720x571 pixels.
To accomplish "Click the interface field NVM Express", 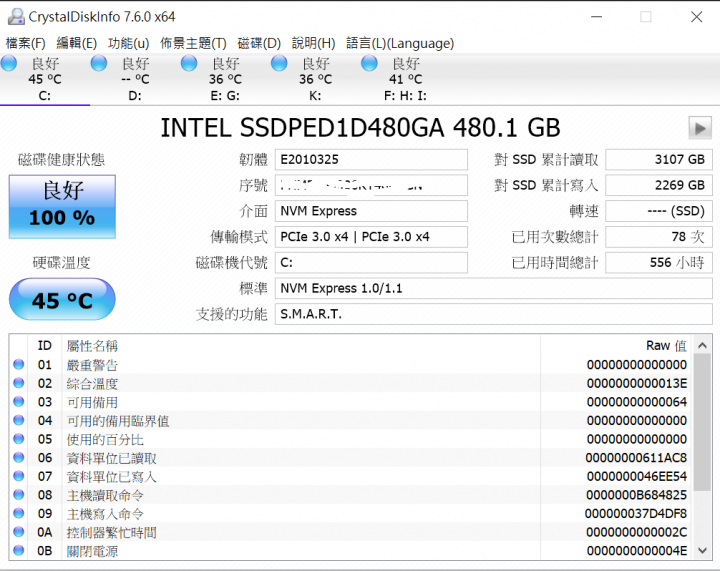I will pos(371,211).
